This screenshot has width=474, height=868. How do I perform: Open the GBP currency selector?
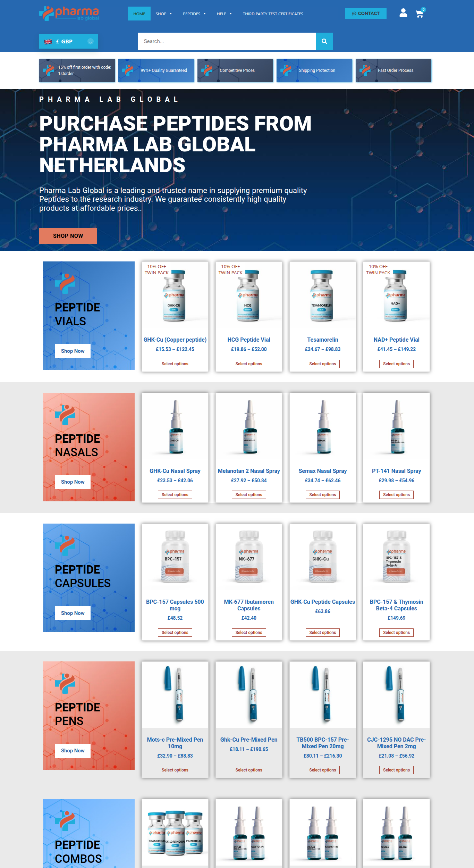69,41
